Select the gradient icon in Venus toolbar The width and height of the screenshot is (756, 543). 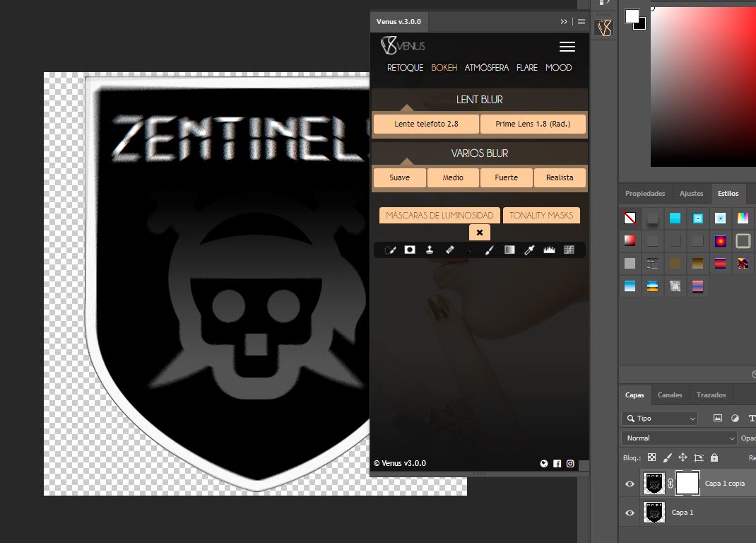point(509,250)
